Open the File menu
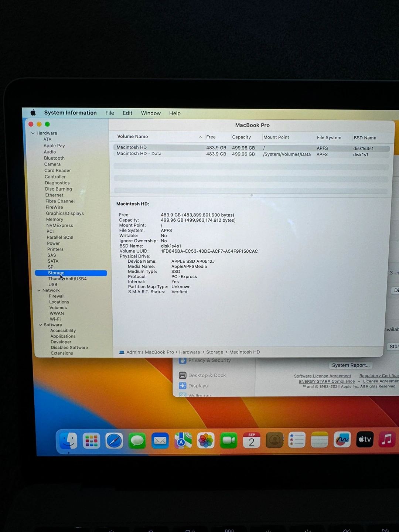 click(x=110, y=113)
